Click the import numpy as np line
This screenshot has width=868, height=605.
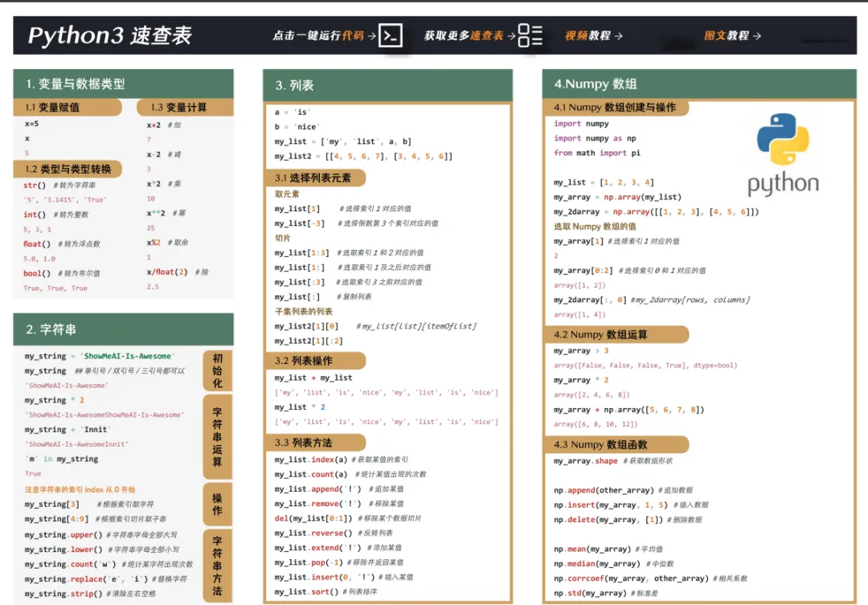click(595, 138)
